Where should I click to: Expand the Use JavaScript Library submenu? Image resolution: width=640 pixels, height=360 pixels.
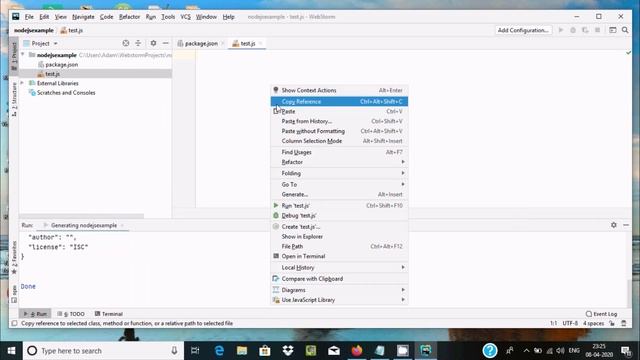pyautogui.click(x=339, y=300)
